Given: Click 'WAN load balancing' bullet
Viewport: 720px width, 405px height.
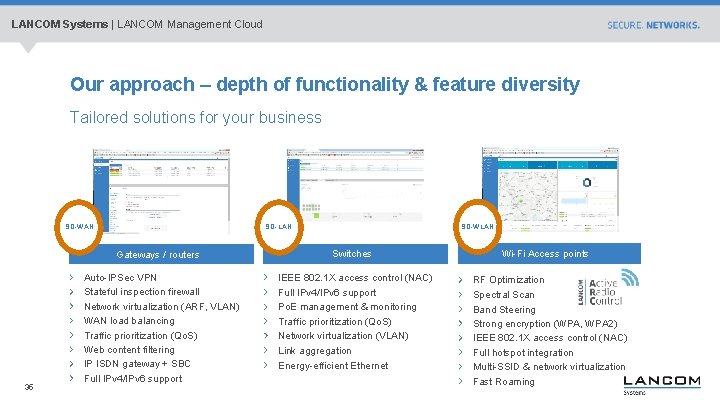Looking at the screenshot, I should point(129,321).
